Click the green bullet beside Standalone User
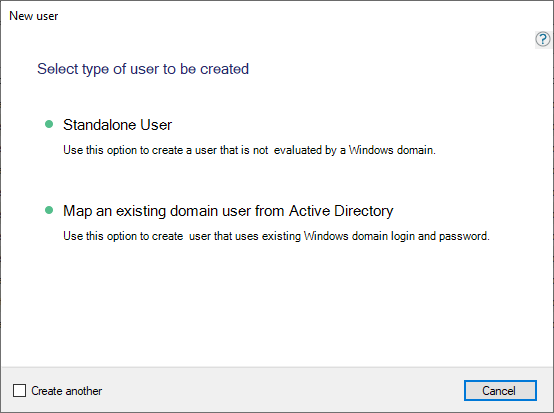 tap(49, 124)
